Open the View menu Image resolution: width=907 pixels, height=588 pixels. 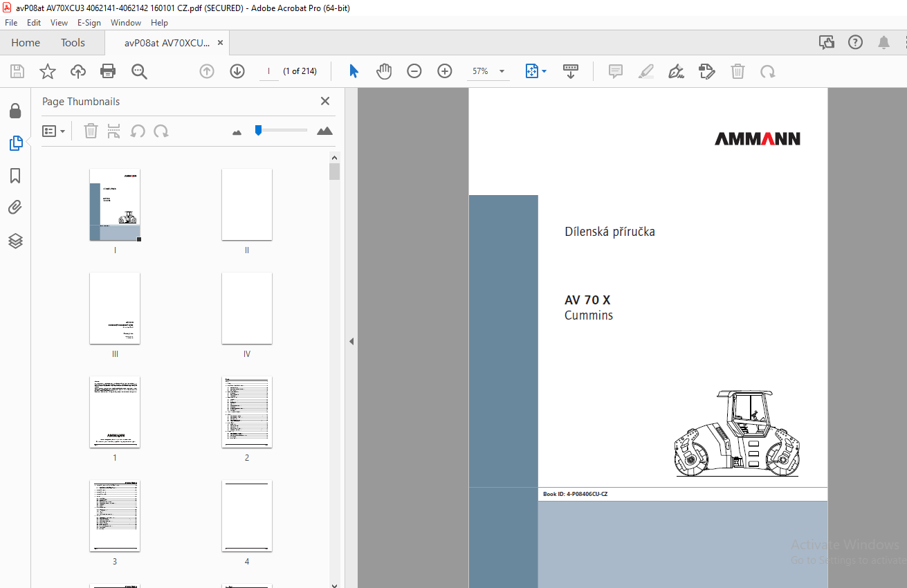[59, 23]
